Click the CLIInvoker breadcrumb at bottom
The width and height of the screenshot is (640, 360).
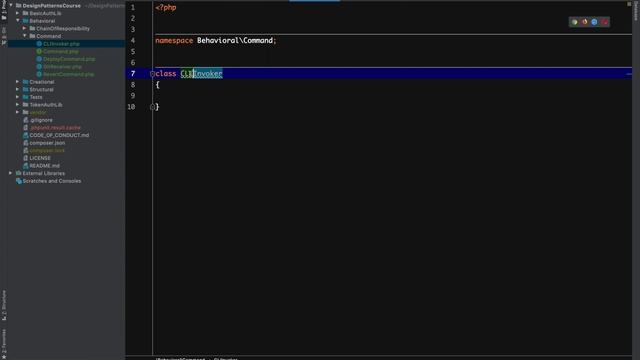click(226, 358)
